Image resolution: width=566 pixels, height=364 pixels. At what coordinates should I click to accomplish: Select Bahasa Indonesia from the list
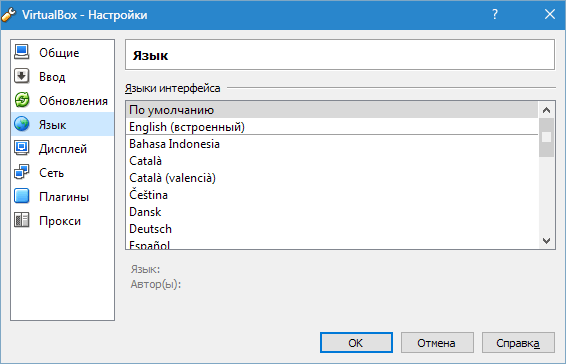(332, 144)
